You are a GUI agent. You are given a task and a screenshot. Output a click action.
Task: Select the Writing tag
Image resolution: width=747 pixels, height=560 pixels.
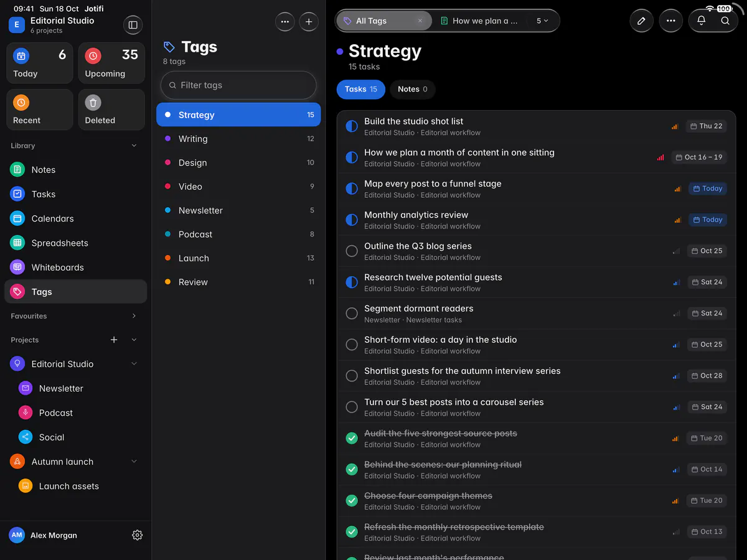tap(238, 139)
